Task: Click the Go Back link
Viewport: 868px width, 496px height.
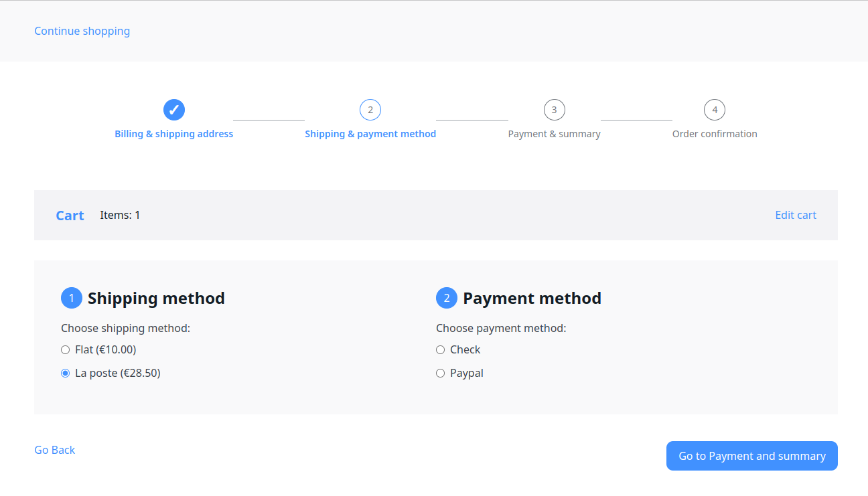Action: [55, 450]
